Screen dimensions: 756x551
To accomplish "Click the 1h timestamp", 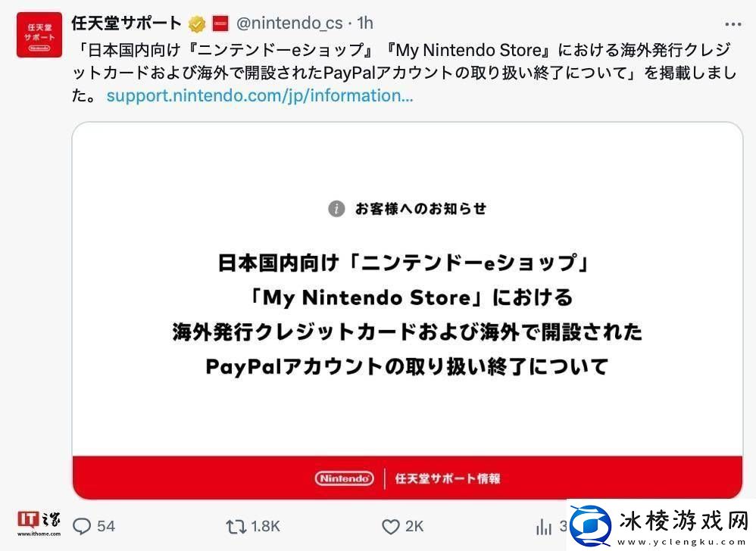I will coord(364,23).
